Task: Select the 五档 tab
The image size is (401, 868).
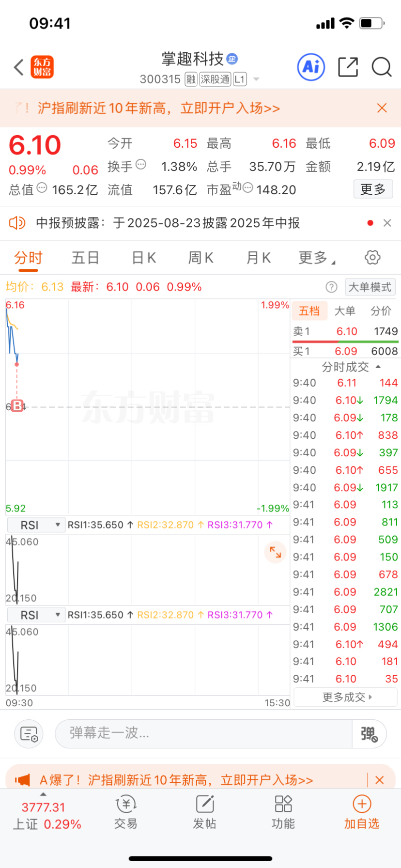Action: coord(309,311)
